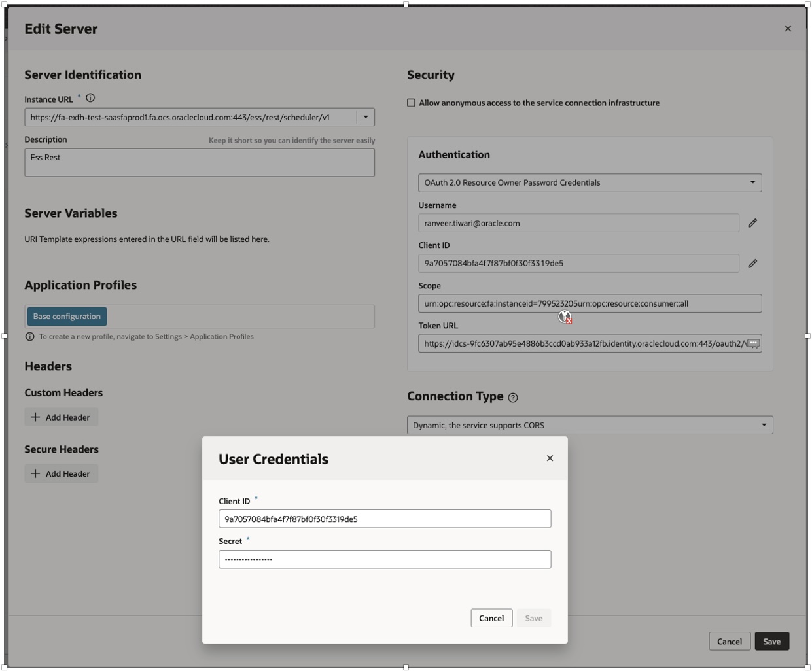Screen dimensions: 812x671
Task: Select the Base configuration profile
Action: (x=67, y=317)
